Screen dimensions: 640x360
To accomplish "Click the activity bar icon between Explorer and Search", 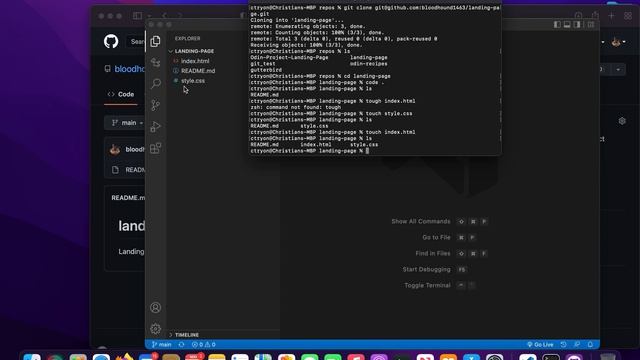I will point(156,62).
